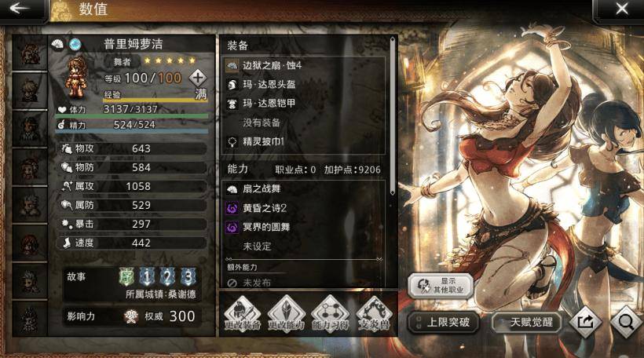Viewport: 644px width, 358px height.
Task: Open 天赋觉醒 talent awakening button
Action: 527,323
